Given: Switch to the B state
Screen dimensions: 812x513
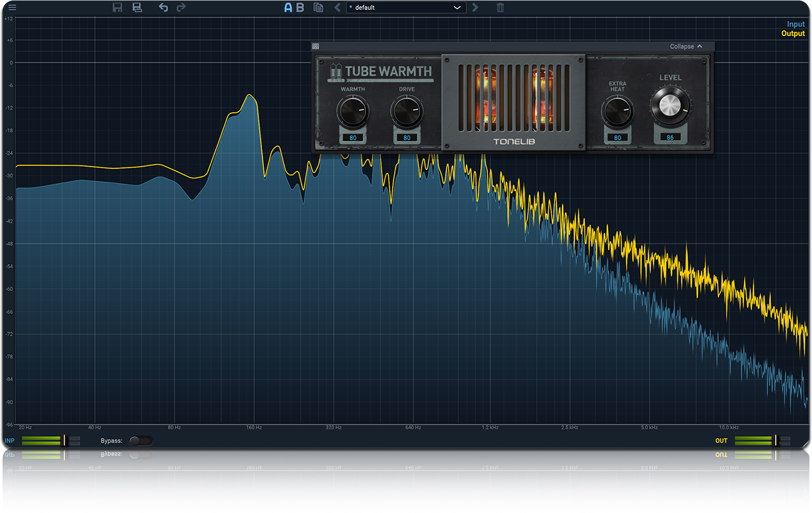Looking at the screenshot, I should (300, 7).
